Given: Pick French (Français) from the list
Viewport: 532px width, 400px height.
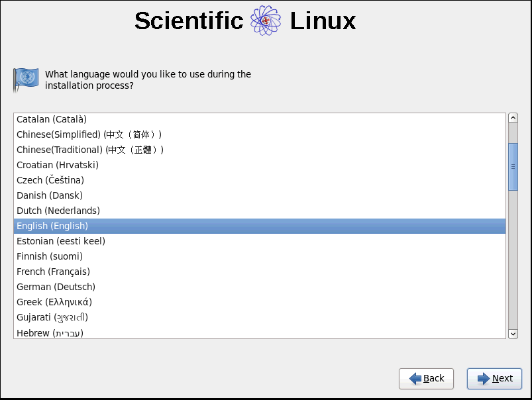Looking at the screenshot, I should pos(260,272).
